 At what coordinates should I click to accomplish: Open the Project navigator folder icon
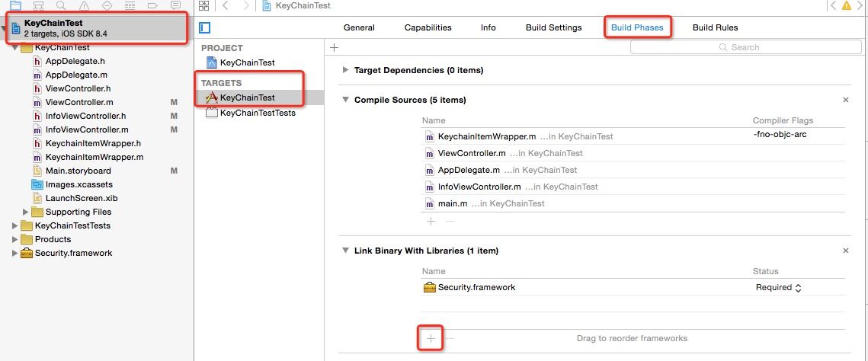[x=15, y=5]
